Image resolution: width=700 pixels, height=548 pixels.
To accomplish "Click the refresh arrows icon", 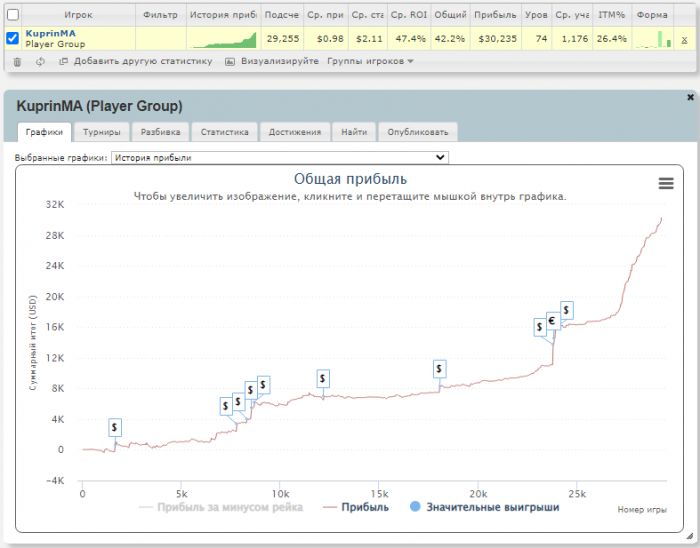I will pos(40,62).
